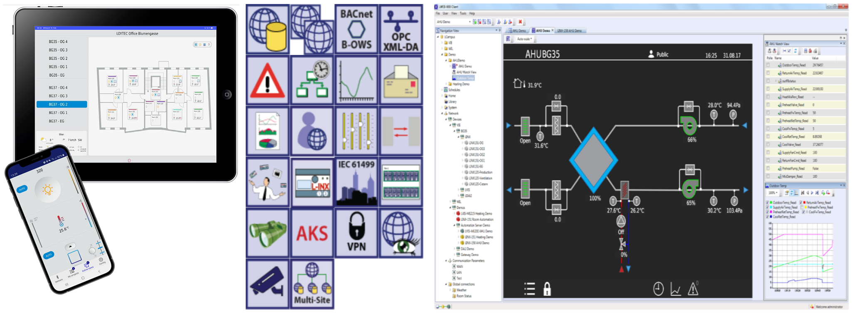Screen dimensions: 868x319
Task: Select AHU Watch View in navigation tree
Action: [x=466, y=72]
